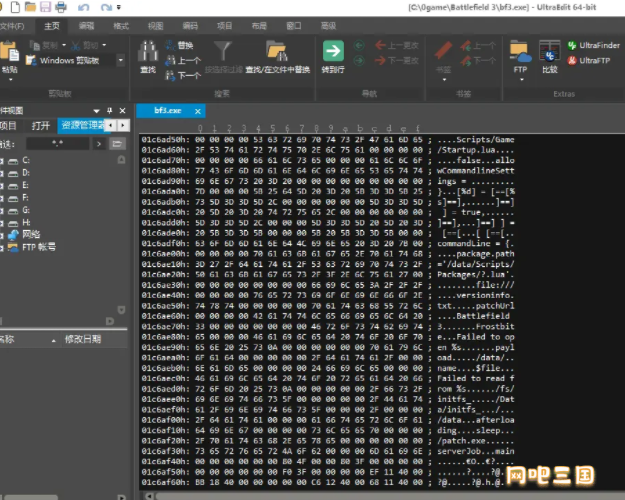
Task: Open the 文件(F) menu
Action: pos(12,26)
